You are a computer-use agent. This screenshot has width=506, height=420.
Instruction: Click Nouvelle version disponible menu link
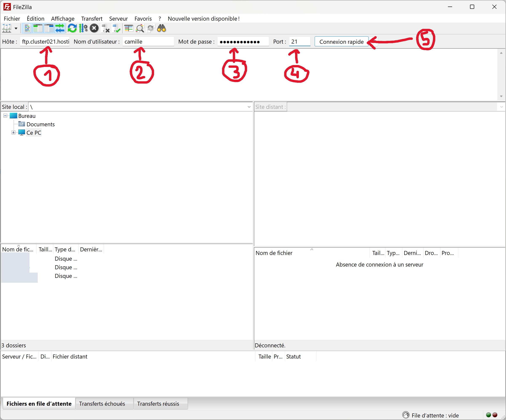[204, 19]
